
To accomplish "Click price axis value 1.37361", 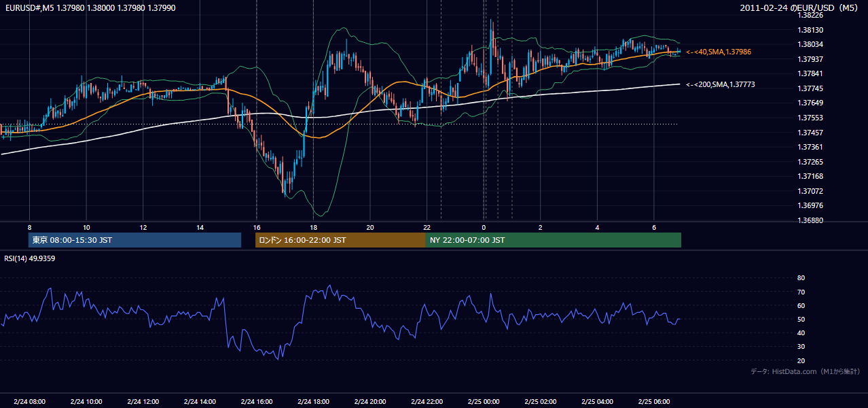I will (810, 147).
